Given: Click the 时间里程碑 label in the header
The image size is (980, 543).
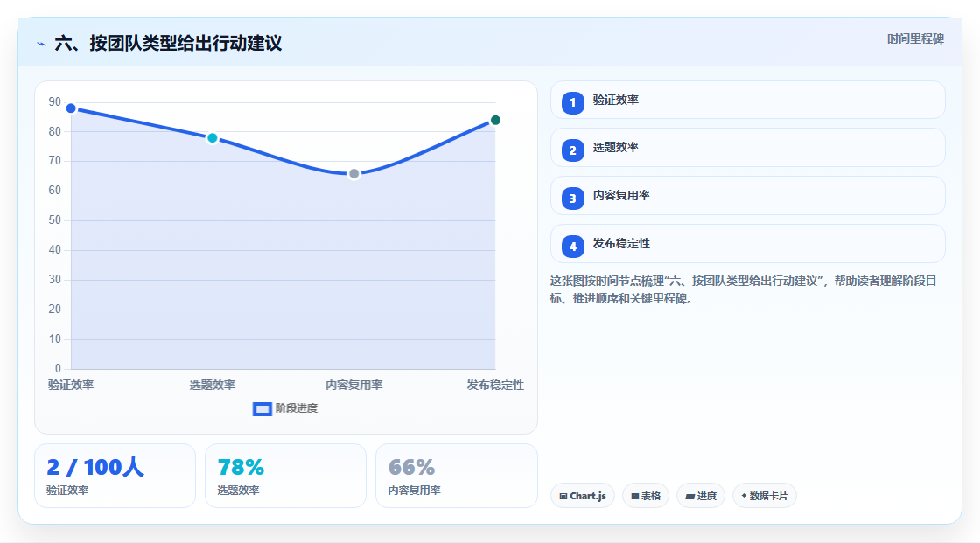Looking at the screenshot, I should 915,38.
